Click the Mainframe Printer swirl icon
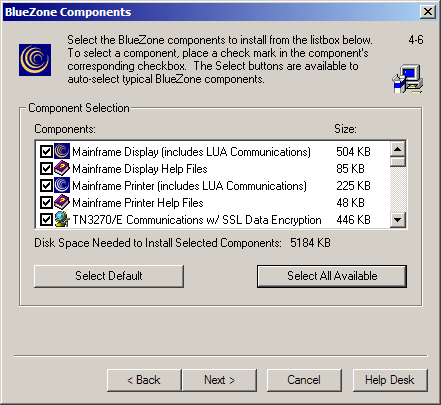This screenshot has width=441, height=405. (62, 185)
